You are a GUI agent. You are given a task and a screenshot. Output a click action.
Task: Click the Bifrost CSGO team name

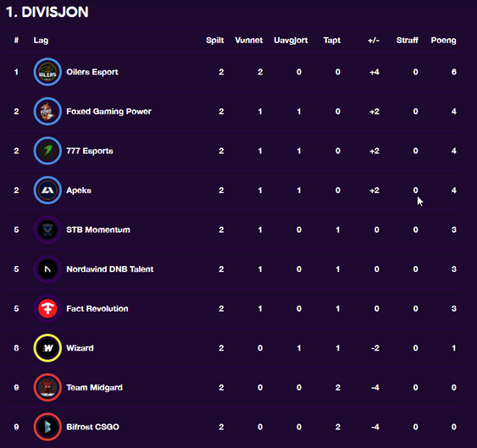92,427
